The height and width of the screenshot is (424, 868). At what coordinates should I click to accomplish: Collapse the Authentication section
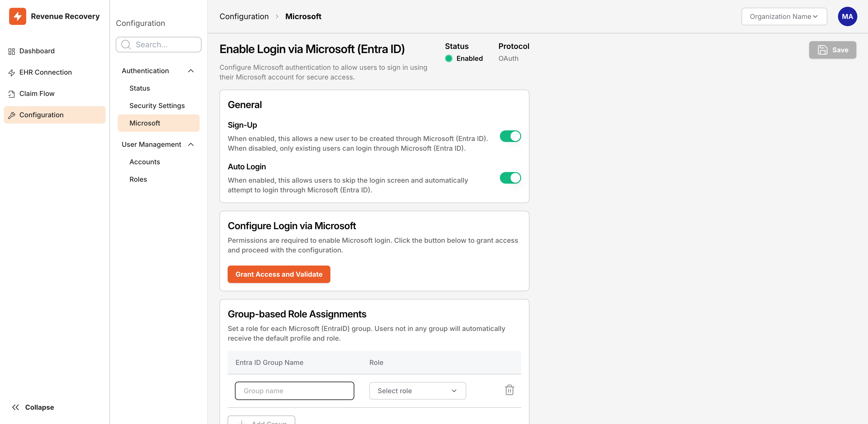pos(191,71)
